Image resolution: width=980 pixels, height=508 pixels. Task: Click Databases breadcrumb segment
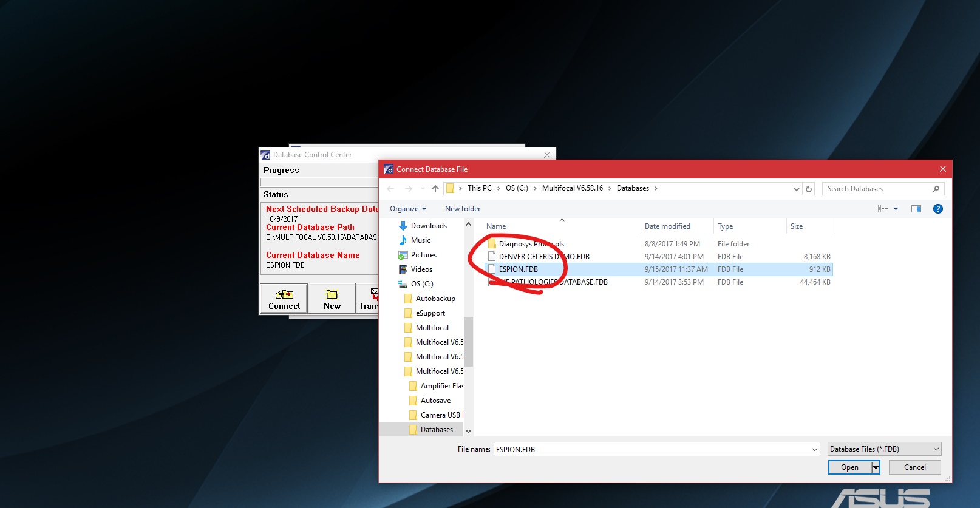633,188
